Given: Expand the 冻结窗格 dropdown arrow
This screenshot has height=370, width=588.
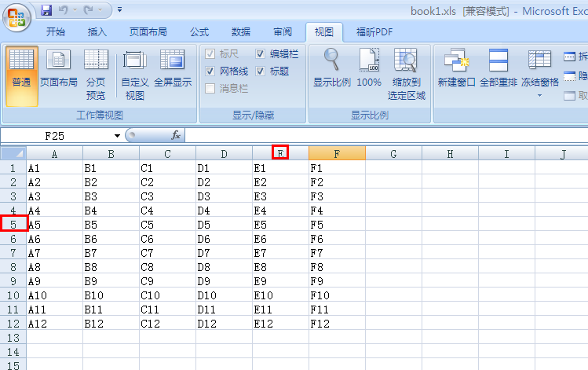Looking at the screenshot, I should click(539, 95).
